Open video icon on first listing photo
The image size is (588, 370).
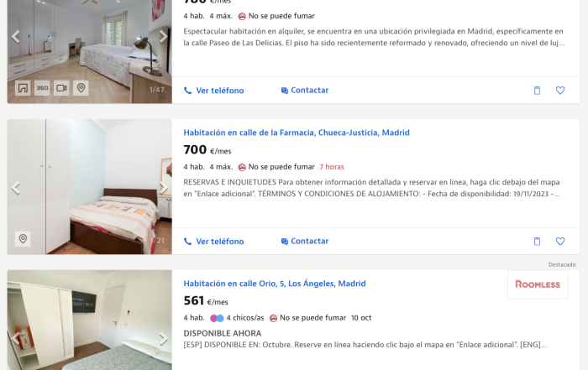61,88
